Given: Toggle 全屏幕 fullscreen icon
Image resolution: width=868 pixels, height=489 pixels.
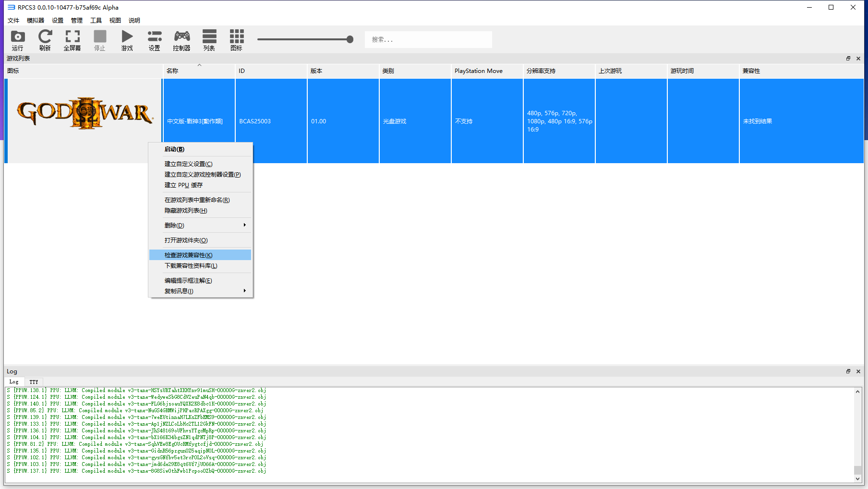Looking at the screenshot, I should [72, 36].
